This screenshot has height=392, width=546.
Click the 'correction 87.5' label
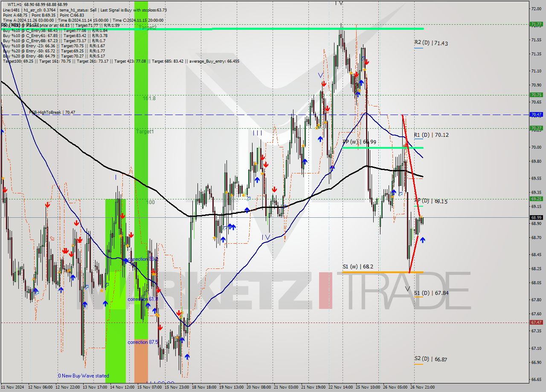pos(143,342)
